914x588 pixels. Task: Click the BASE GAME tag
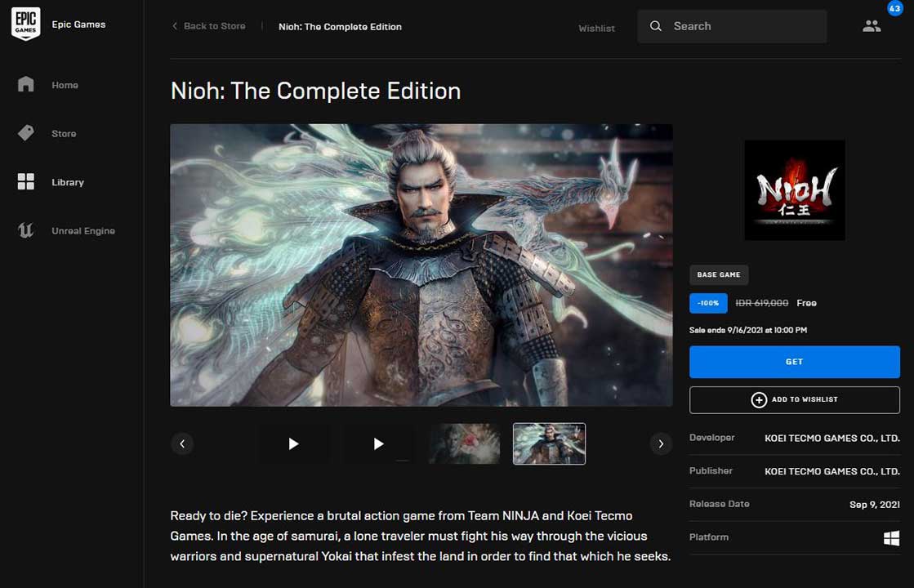[x=719, y=274]
